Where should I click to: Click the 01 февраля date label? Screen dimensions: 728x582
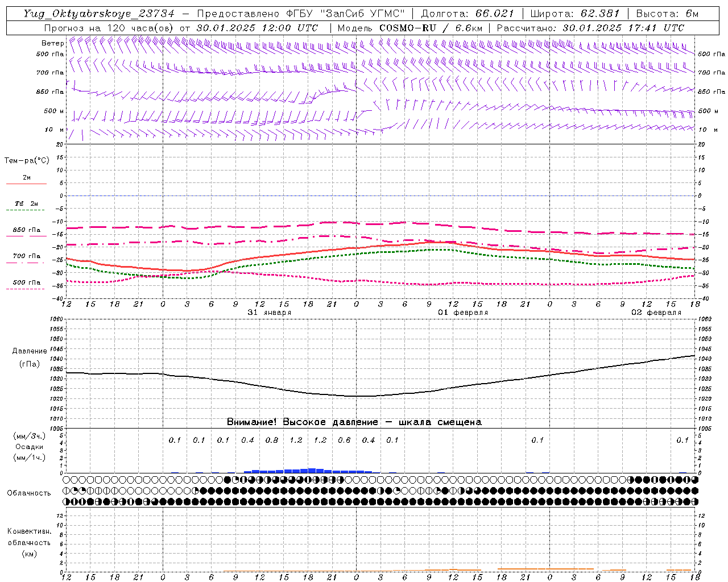(x=462, y=313)
